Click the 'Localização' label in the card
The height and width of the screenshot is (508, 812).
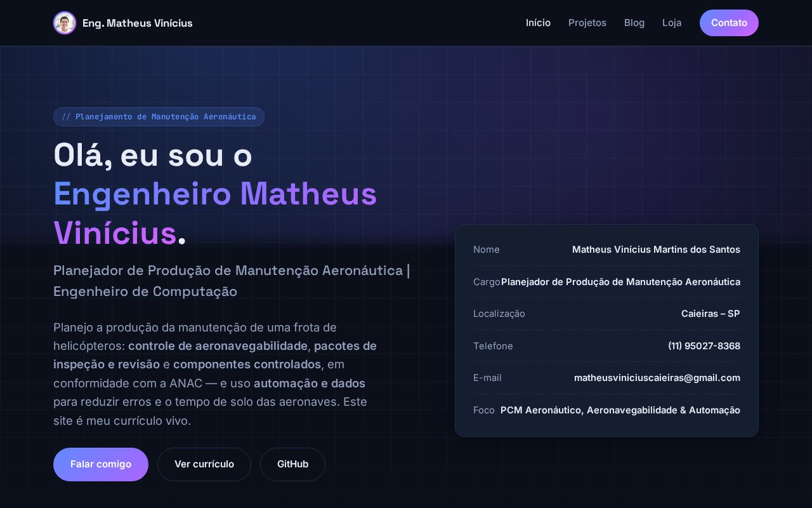[499, 314]
